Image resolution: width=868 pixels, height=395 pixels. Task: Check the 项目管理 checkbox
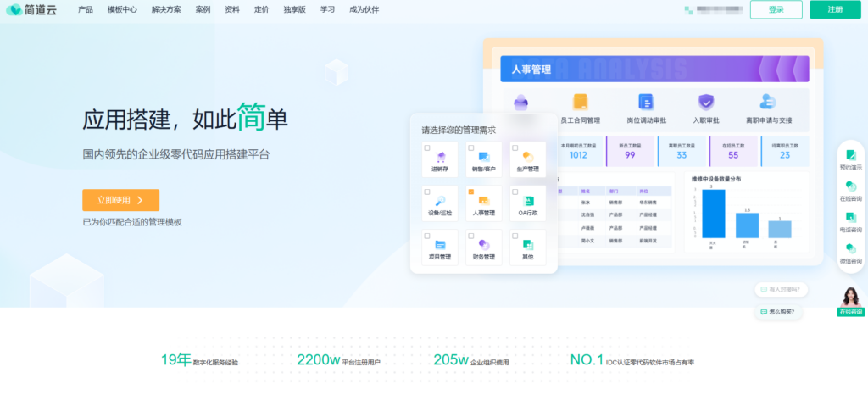pyautogui.click(x=427, y=236)
